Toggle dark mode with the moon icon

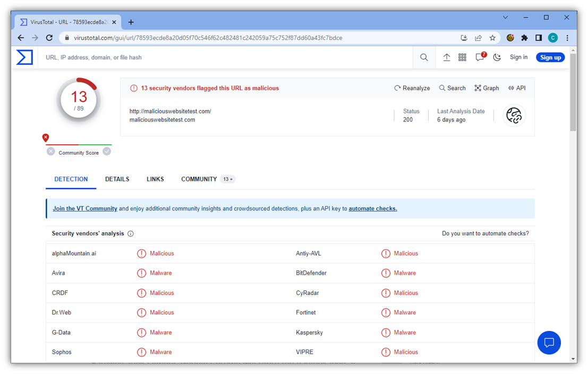pos(497,57)
